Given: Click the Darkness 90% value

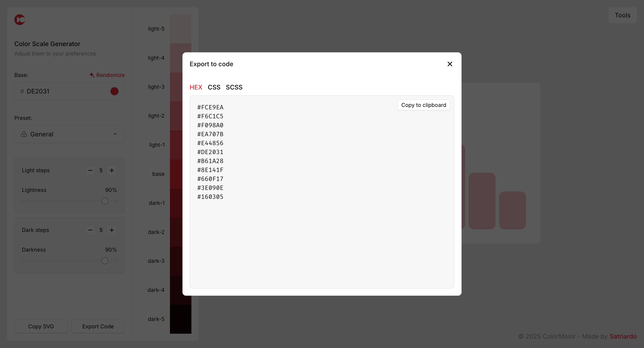Looking at the screenshot, I should (111, 250).
